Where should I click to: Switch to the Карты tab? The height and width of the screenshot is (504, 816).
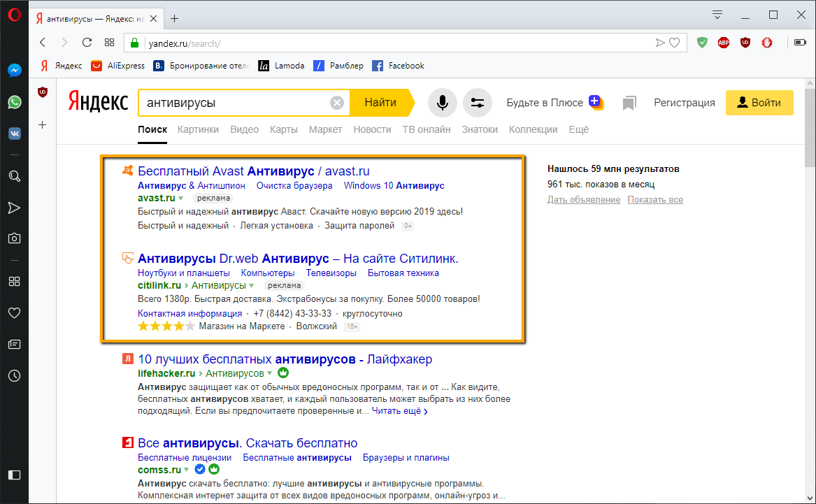(284, 129)
